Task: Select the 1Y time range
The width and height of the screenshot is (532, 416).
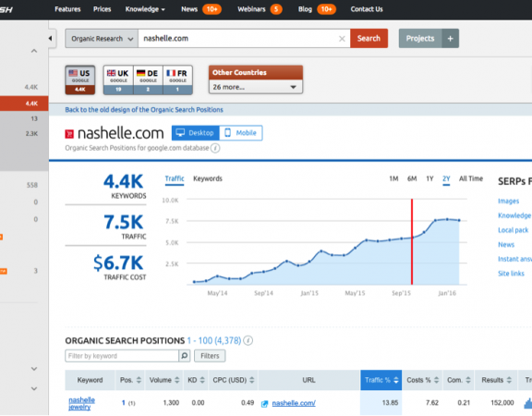Action: pos(429,178)
